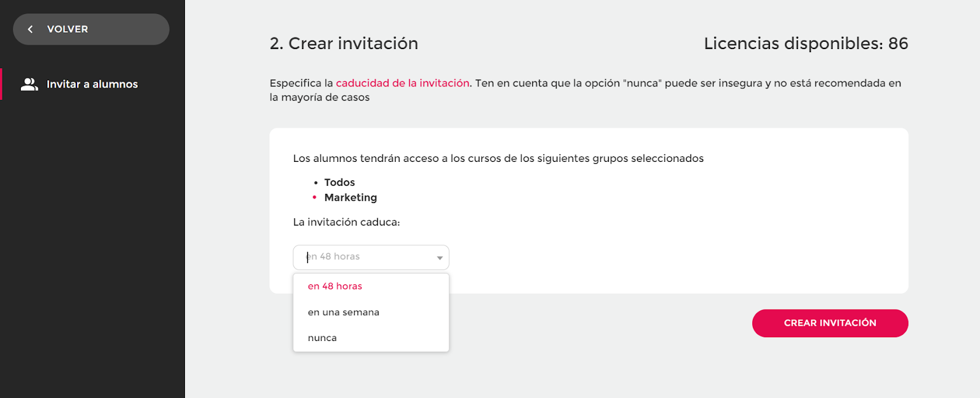Click the 'La invitación caduca:' label
The image size is (980, 398).
coord(346,222)
